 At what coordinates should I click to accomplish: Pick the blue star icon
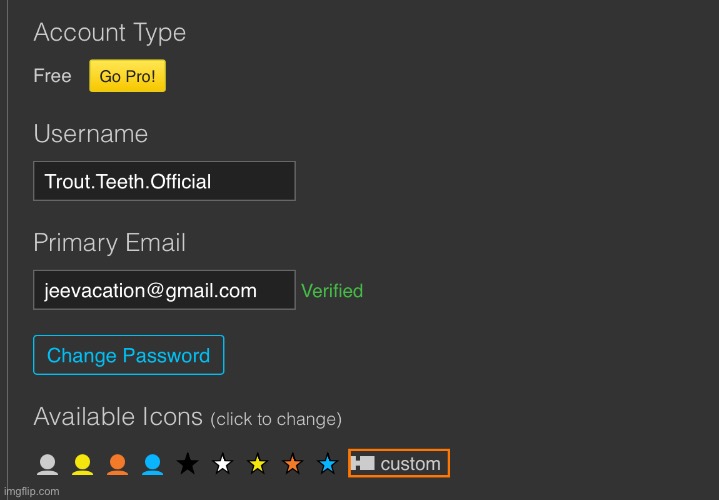point(327,464)
